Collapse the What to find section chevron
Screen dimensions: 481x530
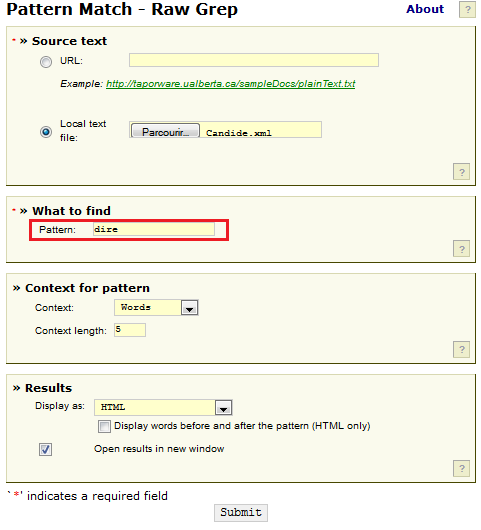(23, 211)
